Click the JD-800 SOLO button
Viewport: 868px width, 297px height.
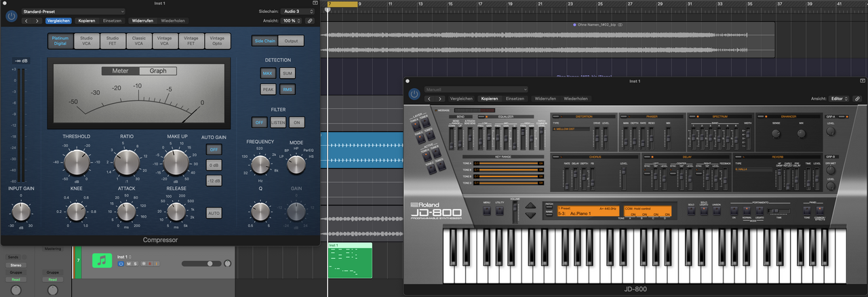691,210
